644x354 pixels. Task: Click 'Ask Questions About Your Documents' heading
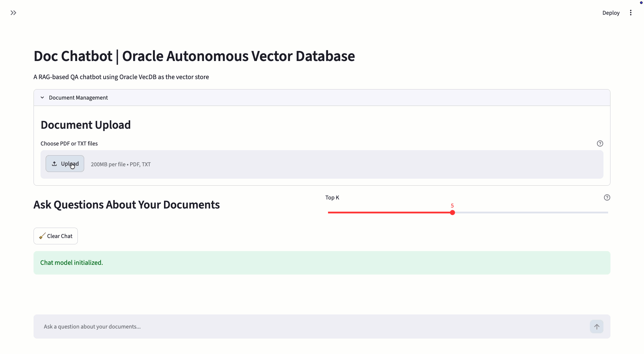(x=126, y=204)
